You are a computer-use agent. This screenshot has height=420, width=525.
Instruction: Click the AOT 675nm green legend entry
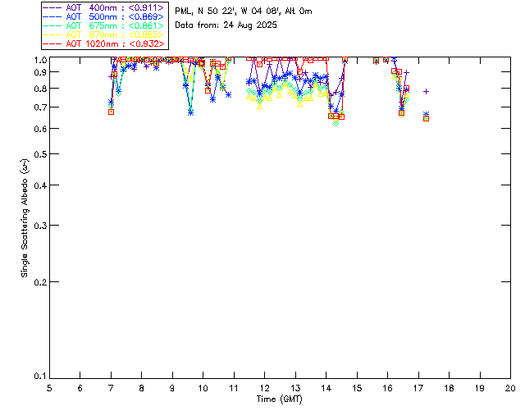pos(103,25)
